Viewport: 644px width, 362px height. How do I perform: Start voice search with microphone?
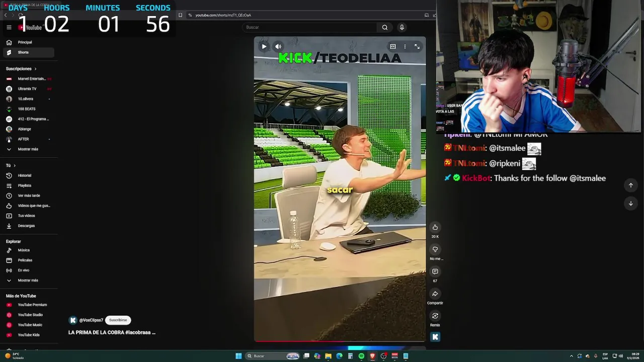pyautogui.click(x=401, y=27)
